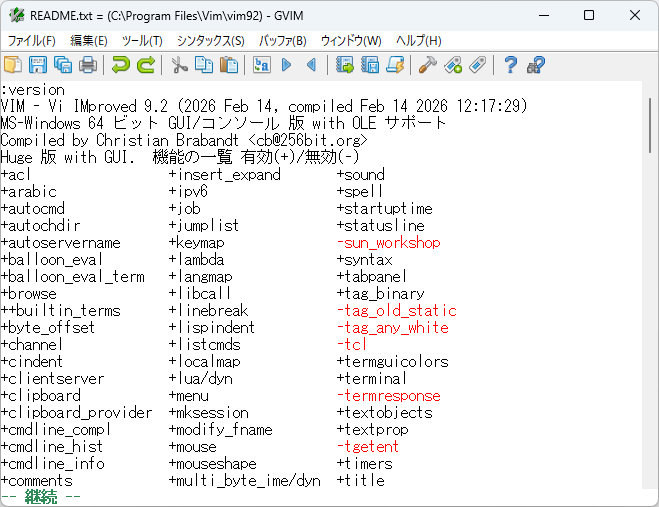
Task: Find previous match with back arrow
Action: pos(311,65)
